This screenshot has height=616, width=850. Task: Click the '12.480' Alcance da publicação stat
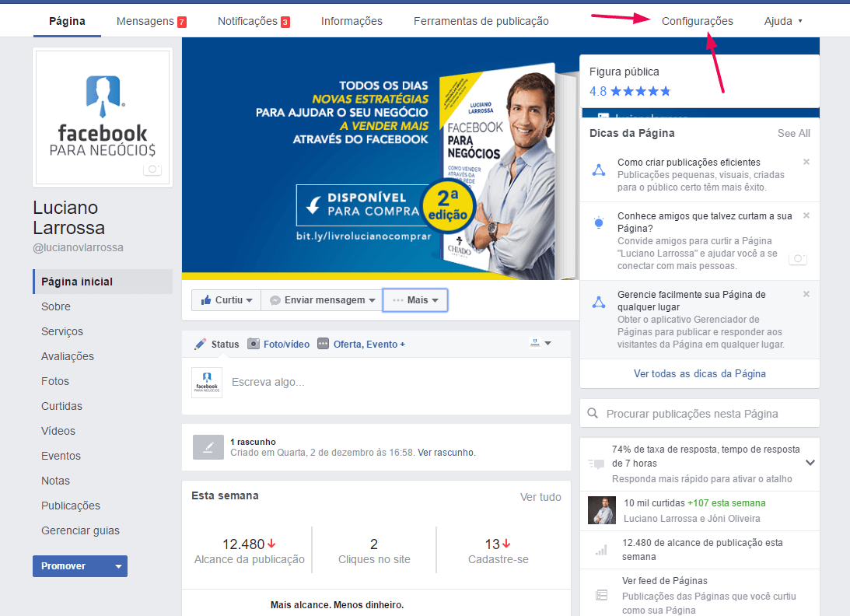(250, 551)
